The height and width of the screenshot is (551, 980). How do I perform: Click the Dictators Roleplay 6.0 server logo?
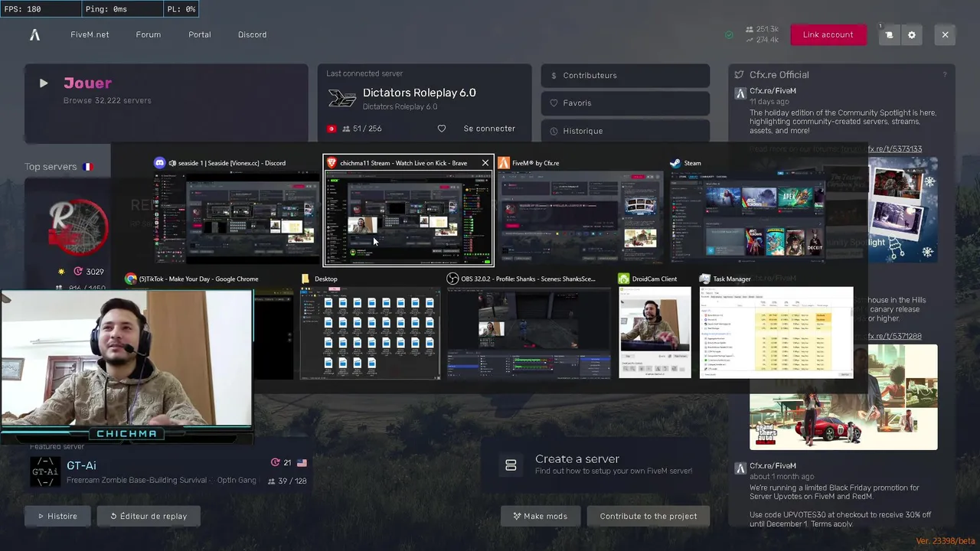[342, 99]
